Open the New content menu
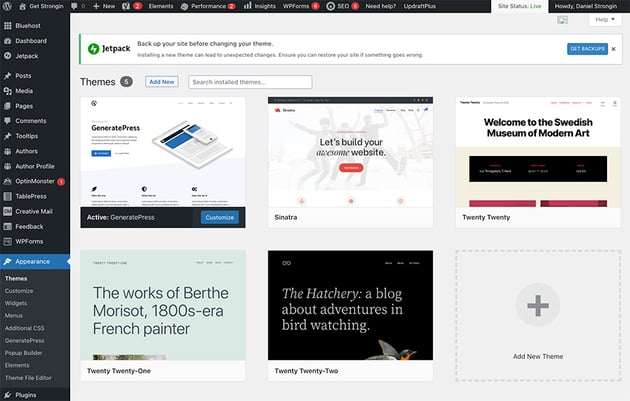Viewport: 630px width, 401px height. 104,6
